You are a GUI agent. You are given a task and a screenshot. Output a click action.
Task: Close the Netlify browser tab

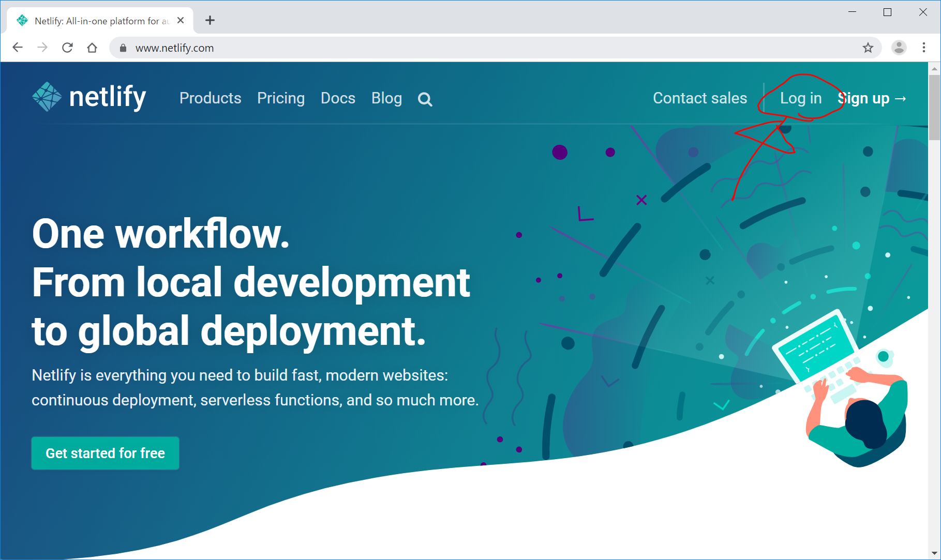tap(181, 21)
